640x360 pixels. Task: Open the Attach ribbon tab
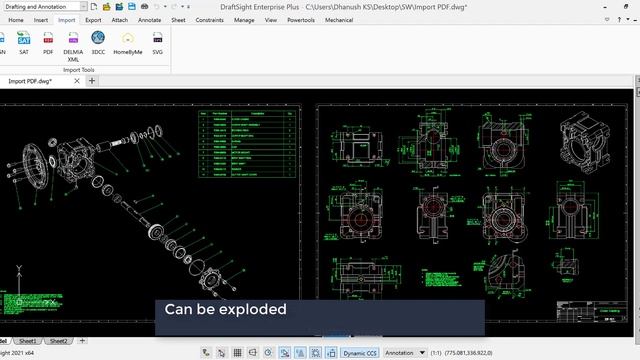120,20
